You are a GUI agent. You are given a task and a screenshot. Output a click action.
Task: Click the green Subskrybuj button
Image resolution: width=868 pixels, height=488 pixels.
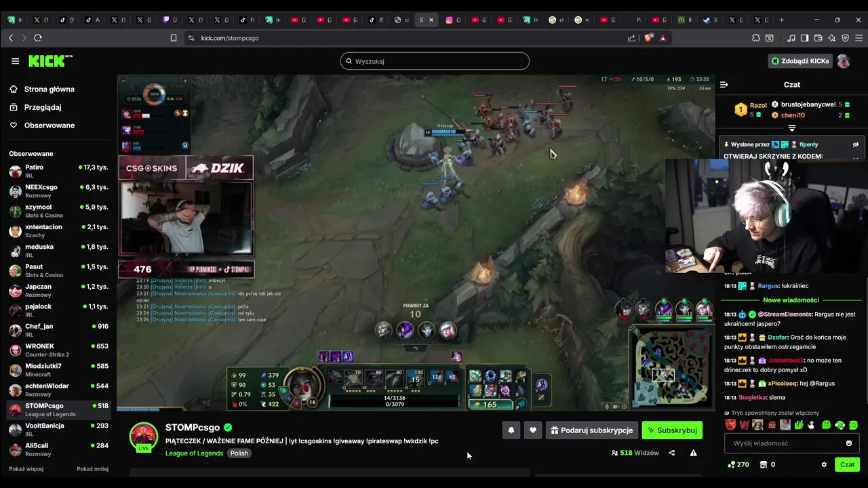[672, 430]
